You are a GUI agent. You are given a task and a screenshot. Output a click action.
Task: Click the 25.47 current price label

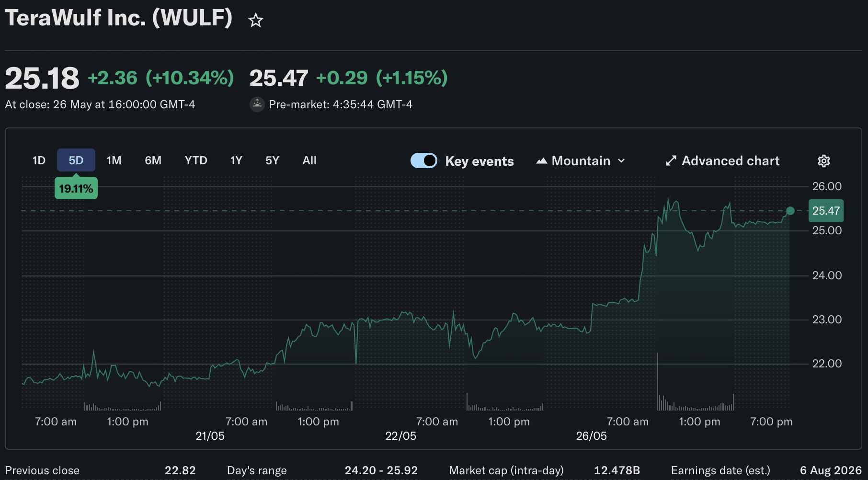tap(826, 211)
